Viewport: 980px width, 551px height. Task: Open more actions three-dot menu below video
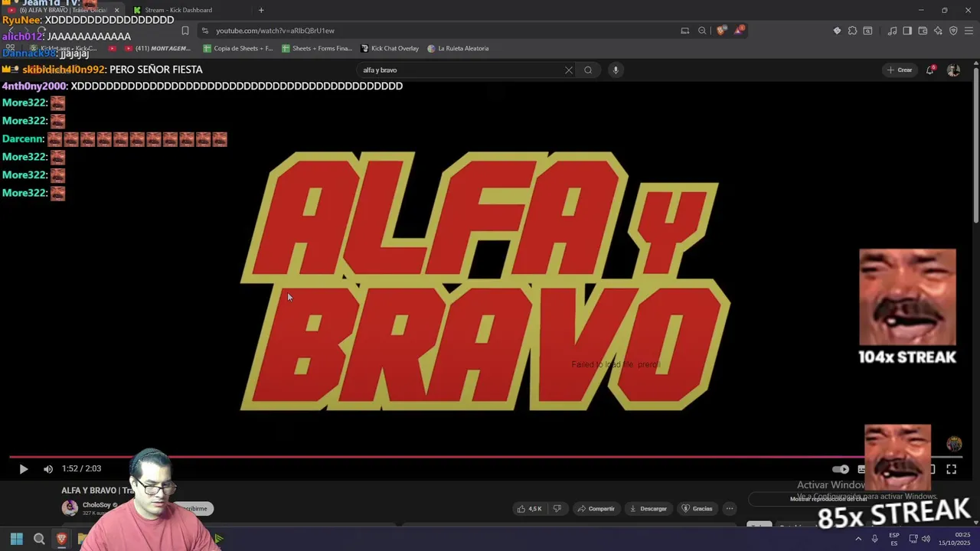point(730,509)
